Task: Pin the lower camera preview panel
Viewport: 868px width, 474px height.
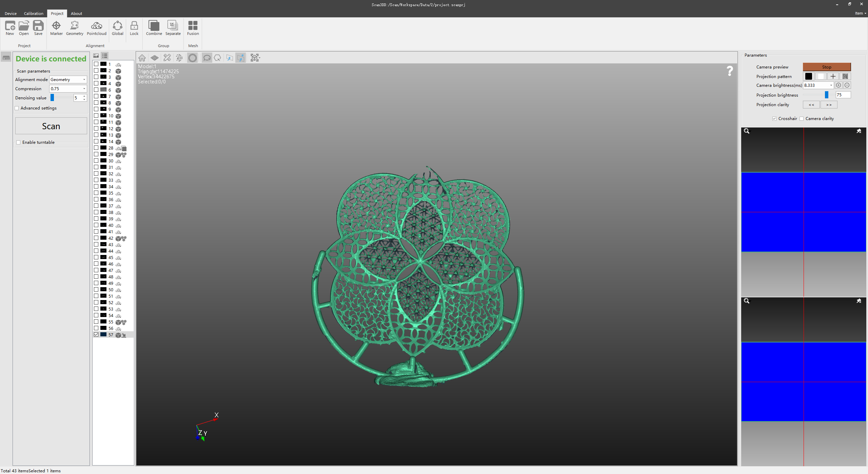Action: [859, 301]
